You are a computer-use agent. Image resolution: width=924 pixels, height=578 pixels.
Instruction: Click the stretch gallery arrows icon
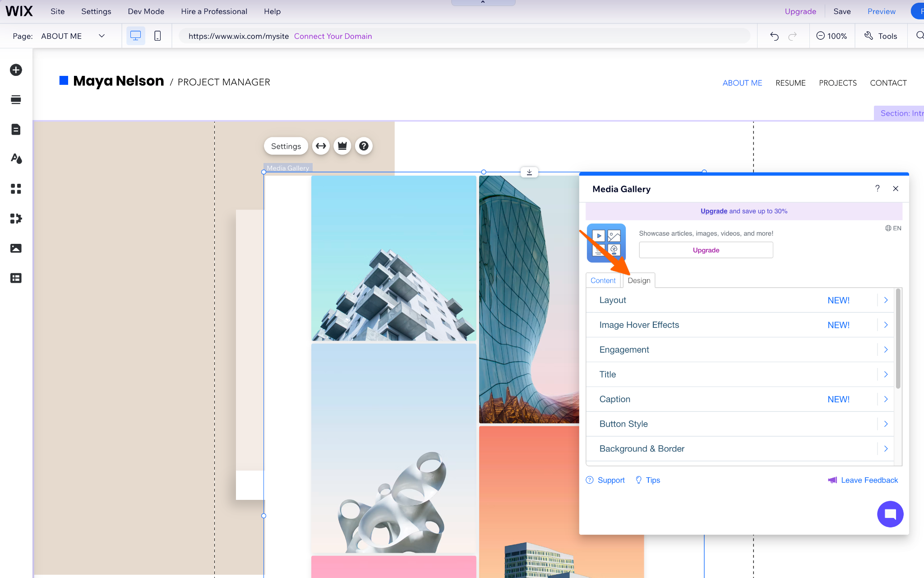[x=321, y=146]
